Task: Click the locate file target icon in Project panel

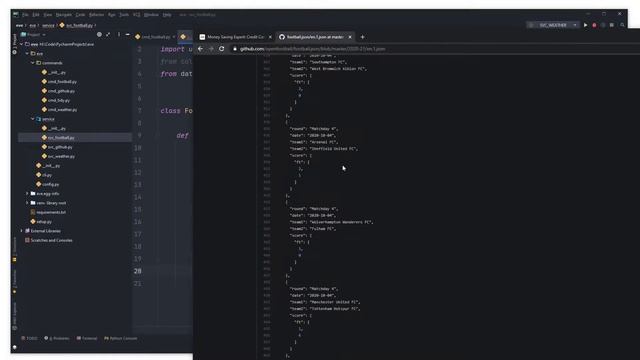Action: click(99, 35)
